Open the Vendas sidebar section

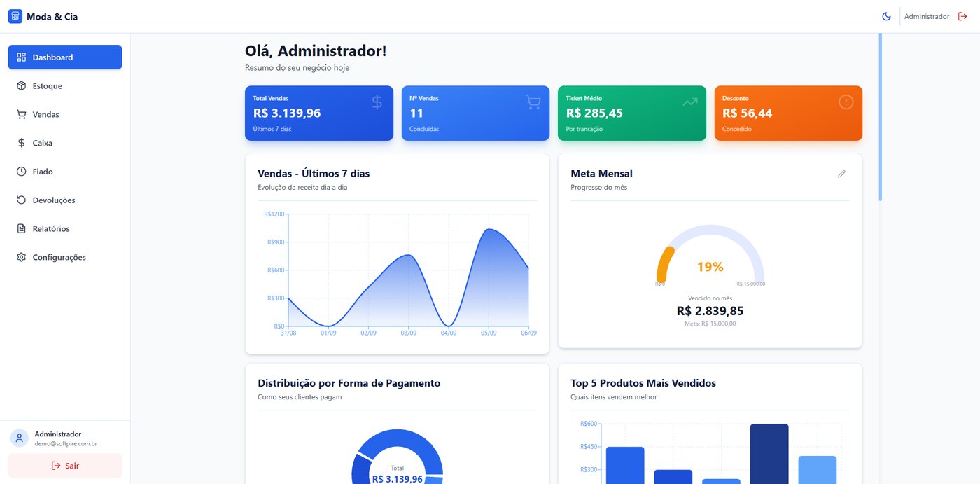coord(65,115)
